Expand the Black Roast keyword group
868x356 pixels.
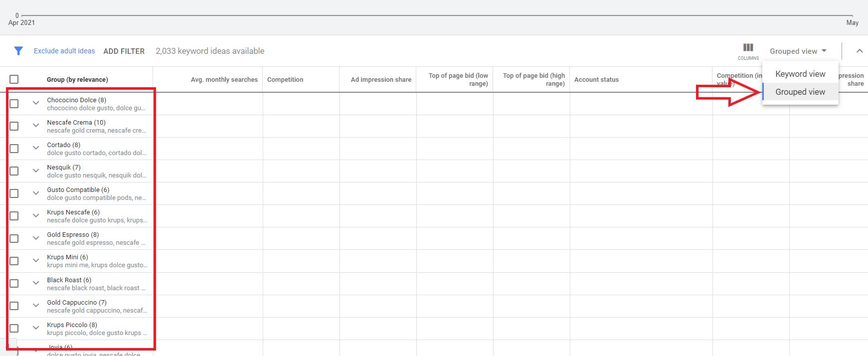36,283
